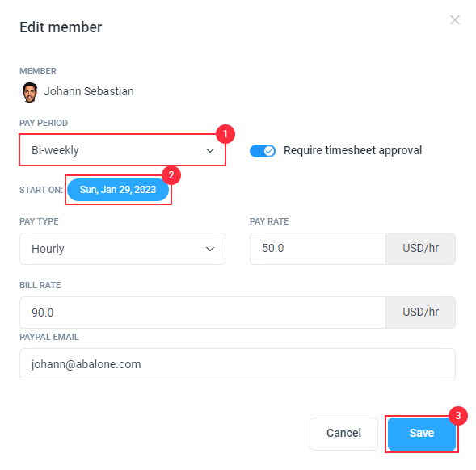Open the Pay Type Hourly dropdown
Screen dimensions: 476x470
coord(122,249)
